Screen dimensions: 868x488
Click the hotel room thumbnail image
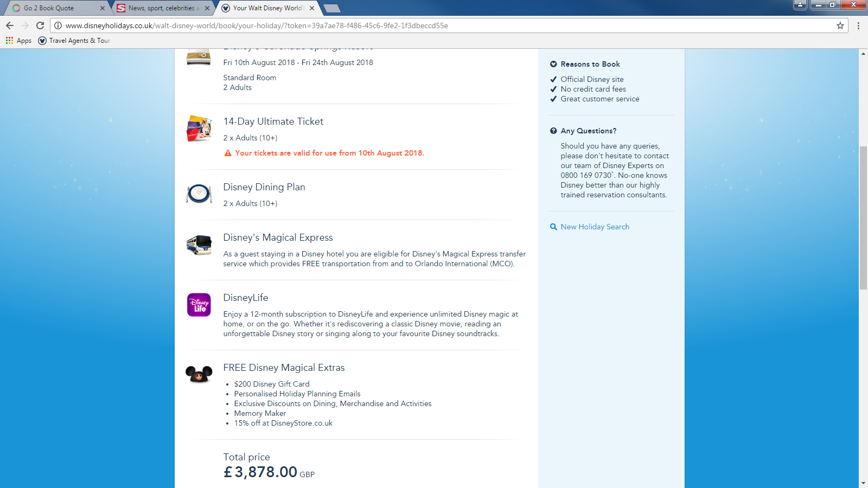click(x=199, y=56)
